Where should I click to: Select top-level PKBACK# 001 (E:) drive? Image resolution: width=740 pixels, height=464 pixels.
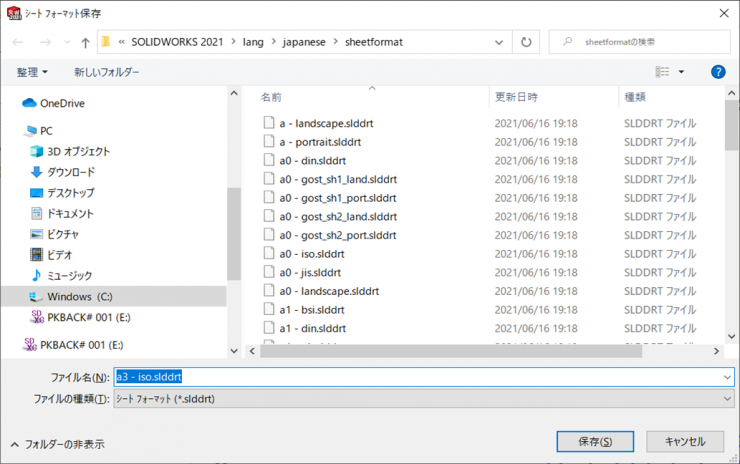click(73, 345)
